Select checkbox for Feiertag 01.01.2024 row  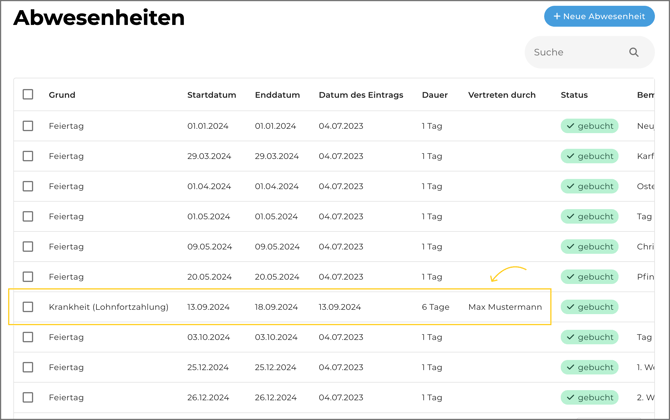point(28,126)
